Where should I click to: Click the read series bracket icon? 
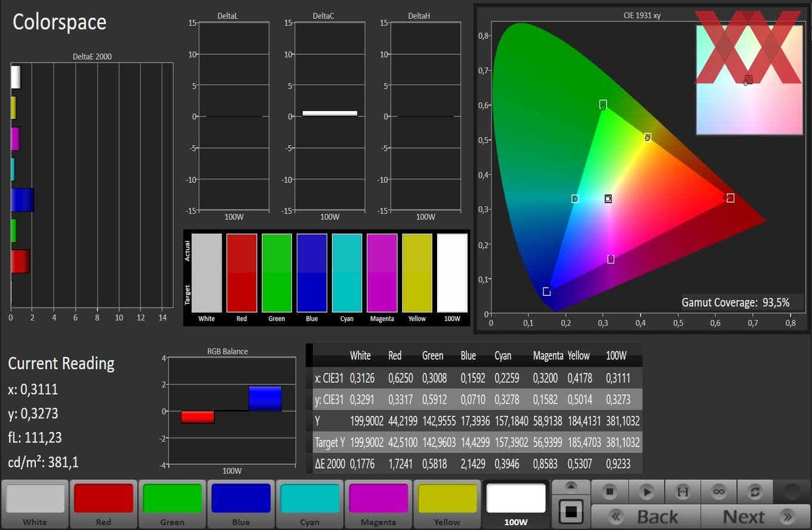point(682,491)
